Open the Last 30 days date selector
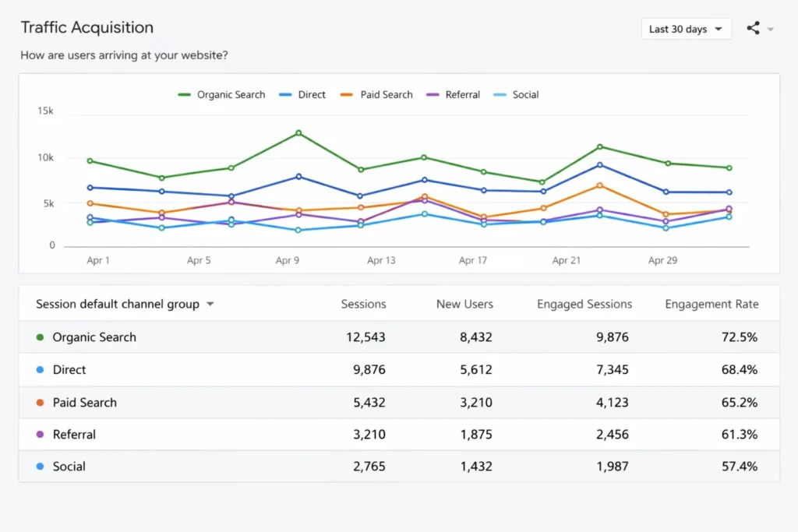 click(x=685, y=28)
